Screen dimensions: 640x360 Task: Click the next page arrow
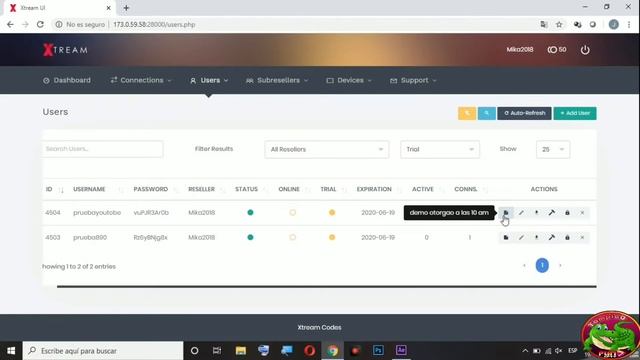pos(560,266)
